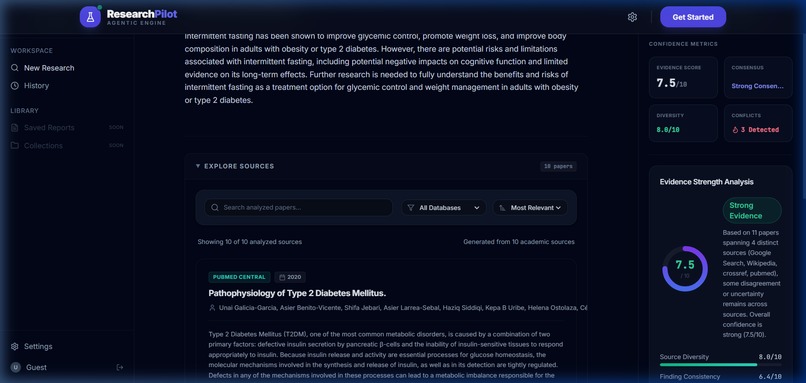Viewport: 806px width, 383px height.
Task: Click Generated from 10 academic sources text
Action: (x=519, y=242)
